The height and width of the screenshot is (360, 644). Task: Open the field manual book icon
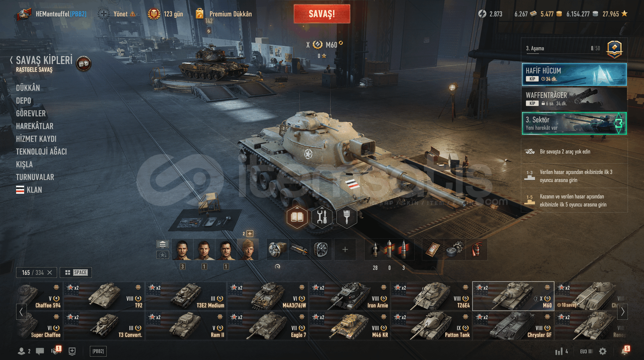click(x=297, y=217)
